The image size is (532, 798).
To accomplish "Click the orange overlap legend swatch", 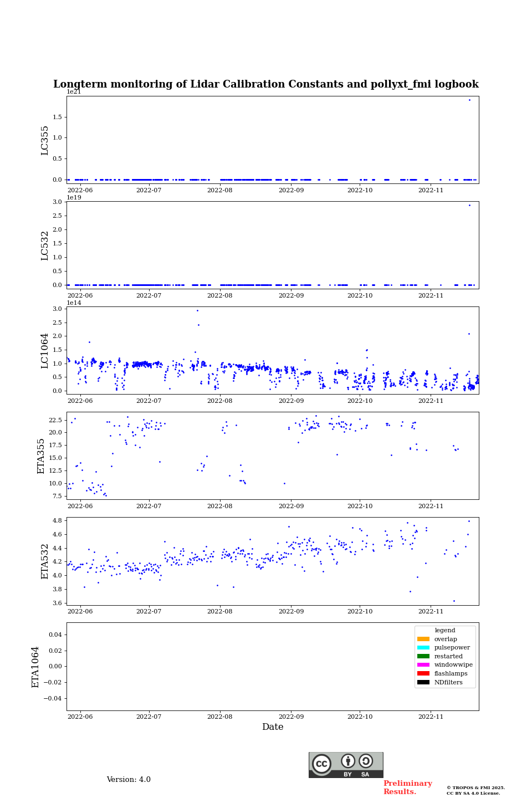I will (x=423, y=639).
